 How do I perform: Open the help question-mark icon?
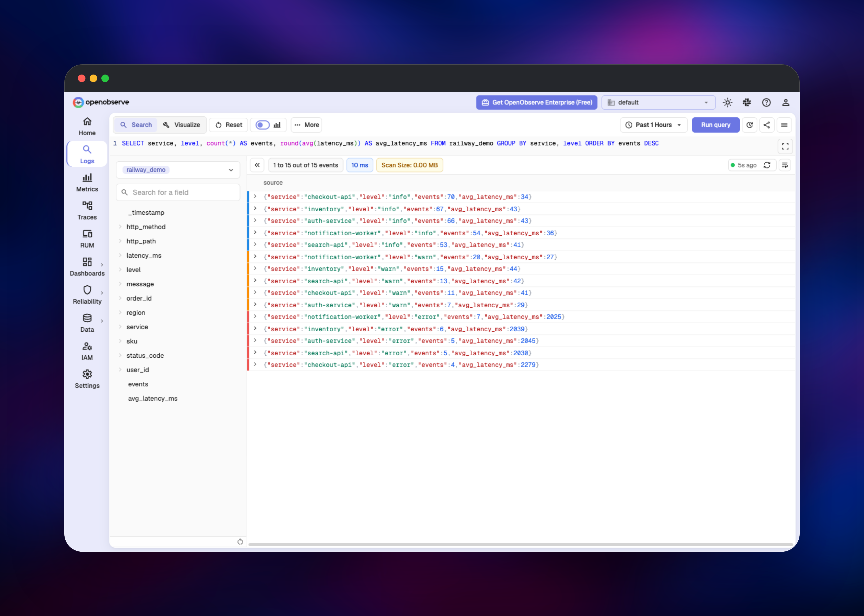pyautogui.click(x=766, y=102)
